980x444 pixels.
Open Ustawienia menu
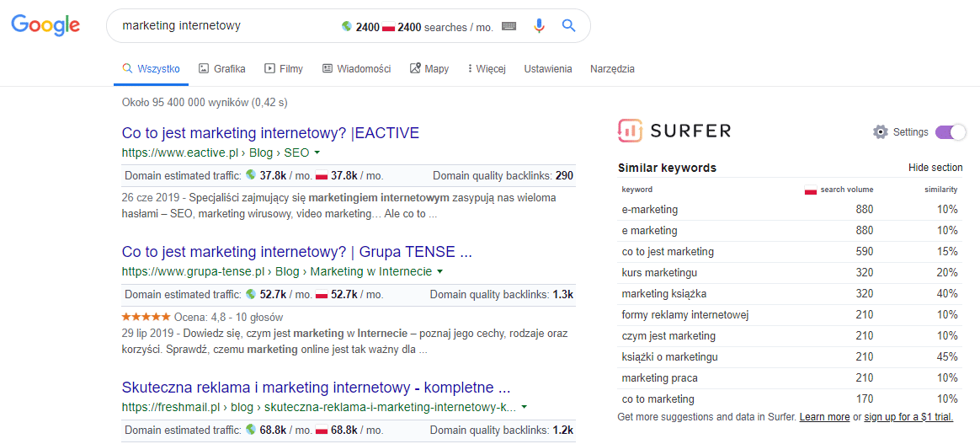(548, 69)
